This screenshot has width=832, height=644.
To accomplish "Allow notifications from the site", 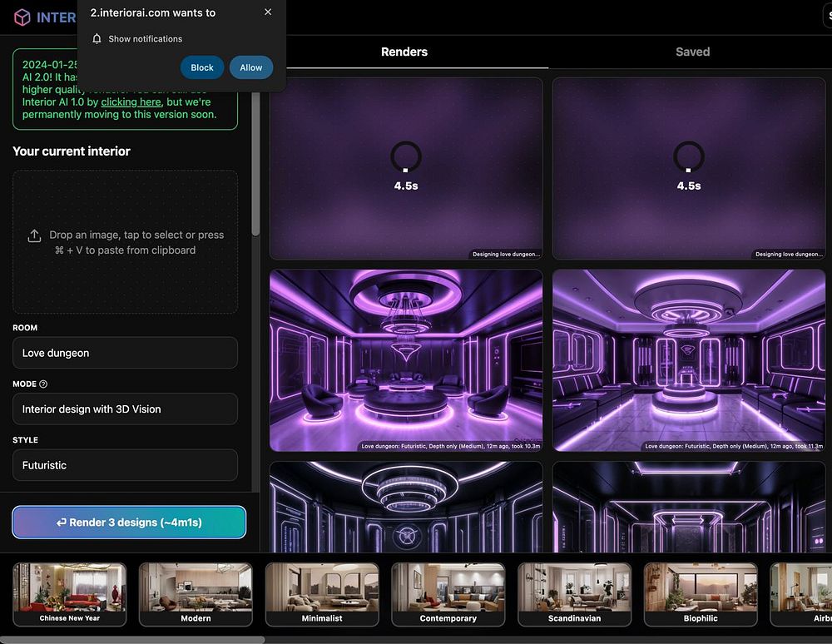I will [251, 67].
